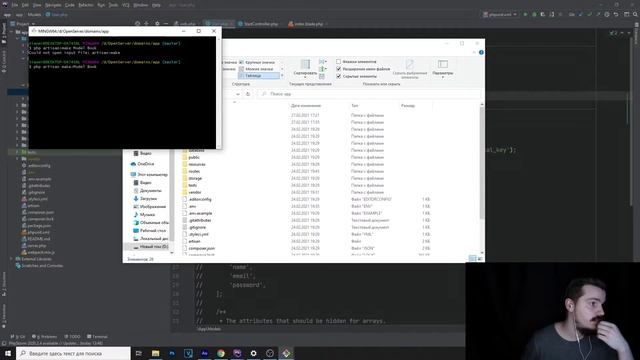Image resolution: width=640 pixels, height=360 pixels.
Task: Open the View menu in PhpStorm
Action: pyautogui.click(x=37, y=5)
